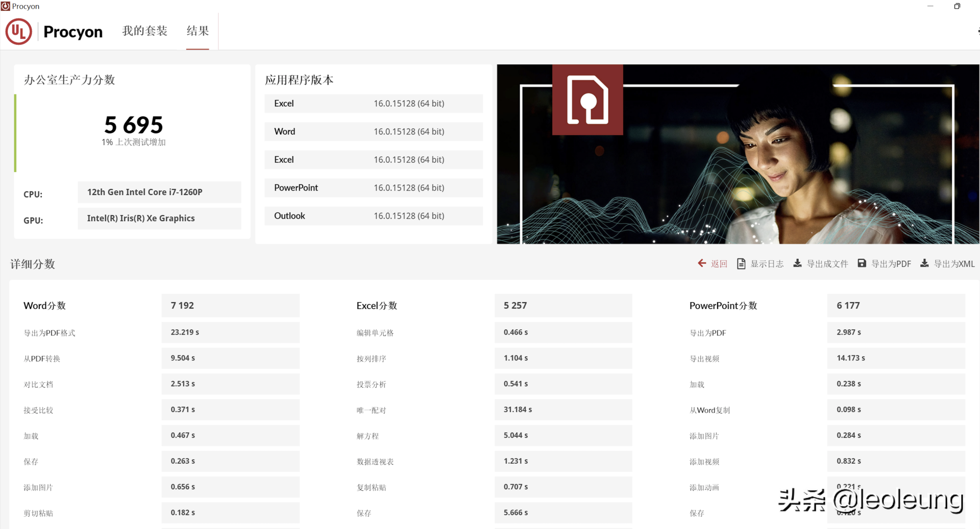
Task: Click the 2.513 s value
Action: pos(231,384)
